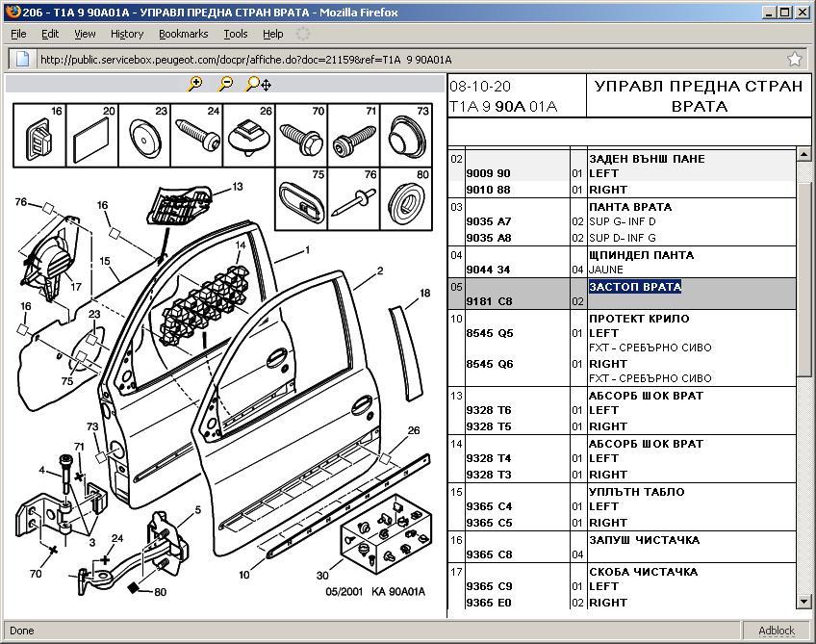
Task: Click part number 9035 A7
Action: pyautogui.click(x=489, y=221)
